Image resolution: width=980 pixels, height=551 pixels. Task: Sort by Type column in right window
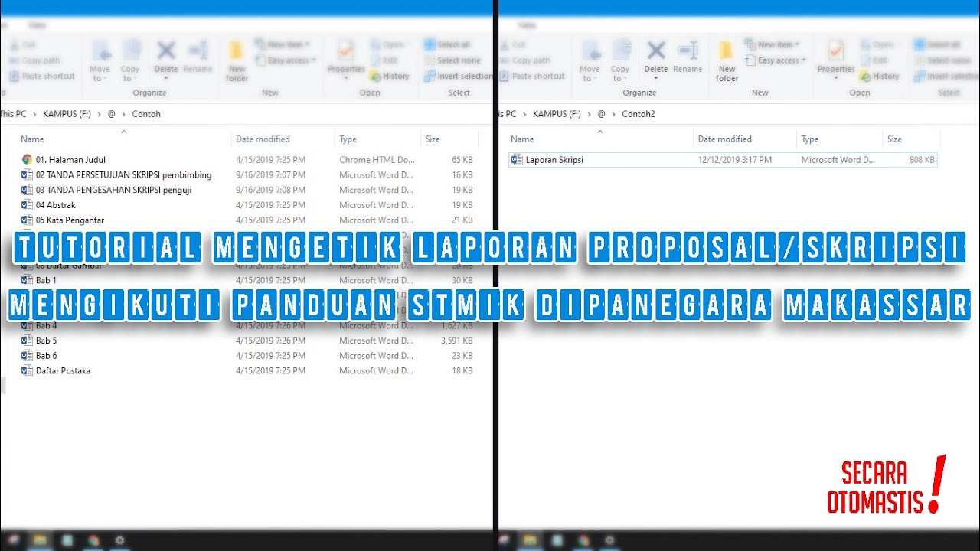coord(810,139)
